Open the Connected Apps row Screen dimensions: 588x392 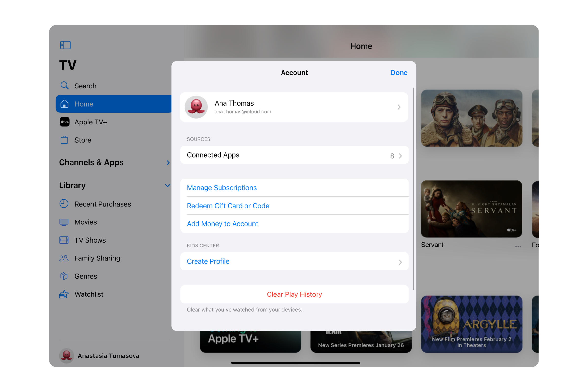pyautogui.click(x=294, y=155)
